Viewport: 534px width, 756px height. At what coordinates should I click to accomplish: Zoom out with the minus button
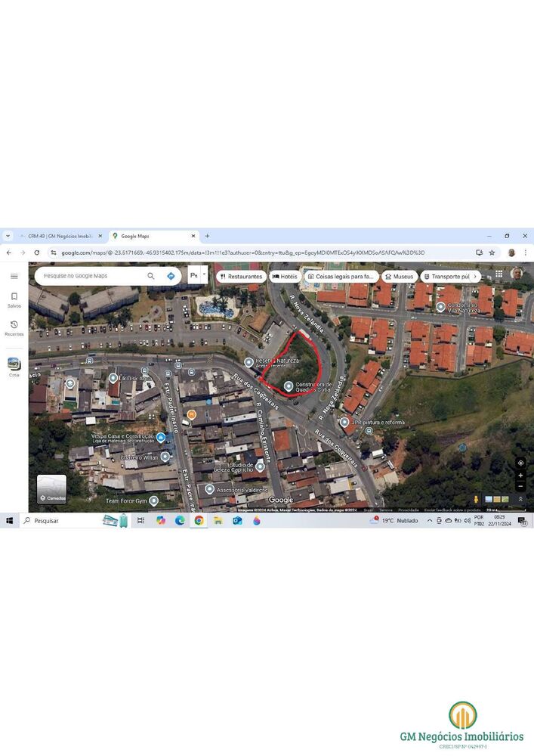tap(520, 486)
